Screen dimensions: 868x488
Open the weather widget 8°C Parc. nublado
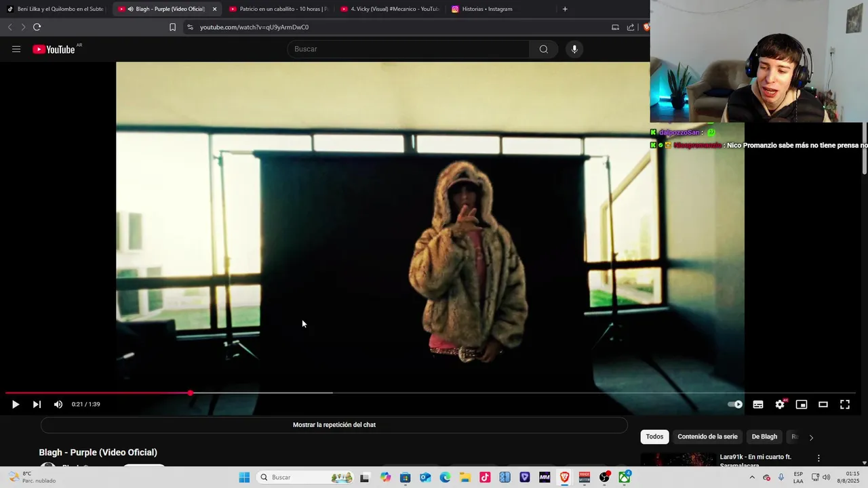pos(31,477)
